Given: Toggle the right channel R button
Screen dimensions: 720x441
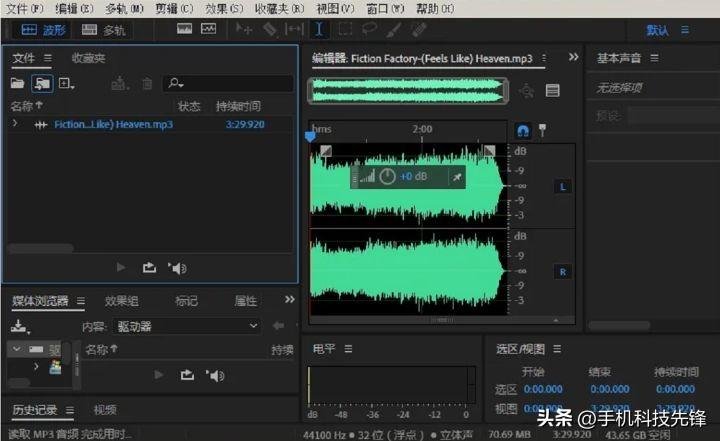Looking at the screenshot, I should coord(562,272).
